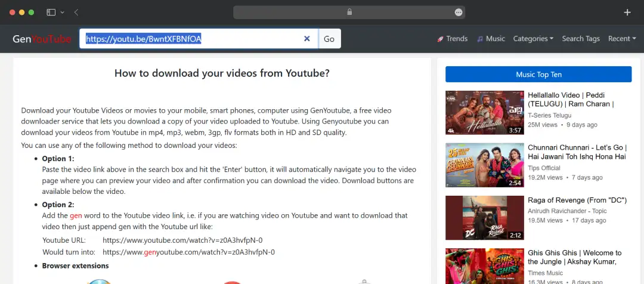Viewport: 644px width, 284px height.
Task: Clear the search box with X icon
Action: (x=307, y=39)
